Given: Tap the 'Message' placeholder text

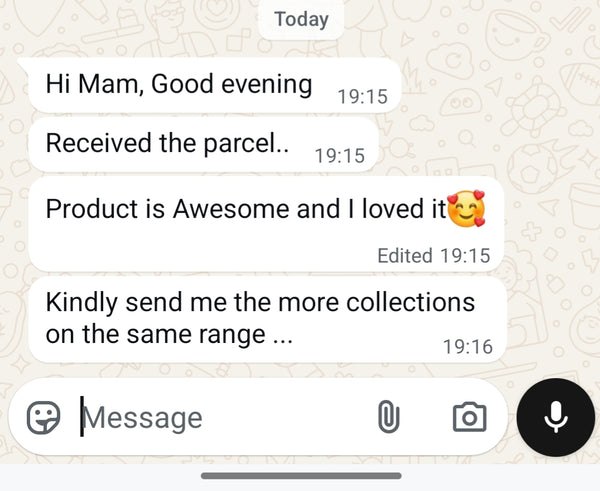Looking at the screenshot, I should 143,418.
